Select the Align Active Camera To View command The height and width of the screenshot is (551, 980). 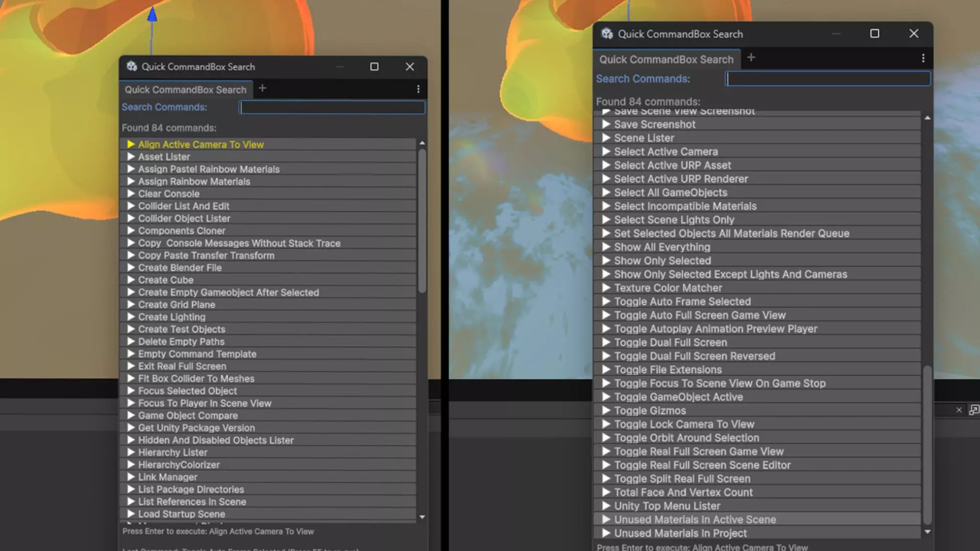pos(201,144)
